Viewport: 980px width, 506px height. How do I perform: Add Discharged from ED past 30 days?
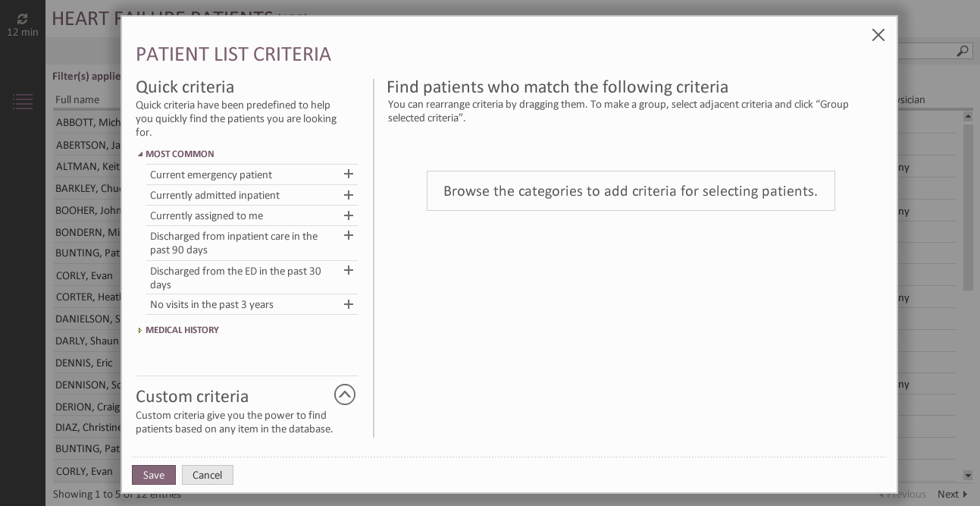click(349, 271)
